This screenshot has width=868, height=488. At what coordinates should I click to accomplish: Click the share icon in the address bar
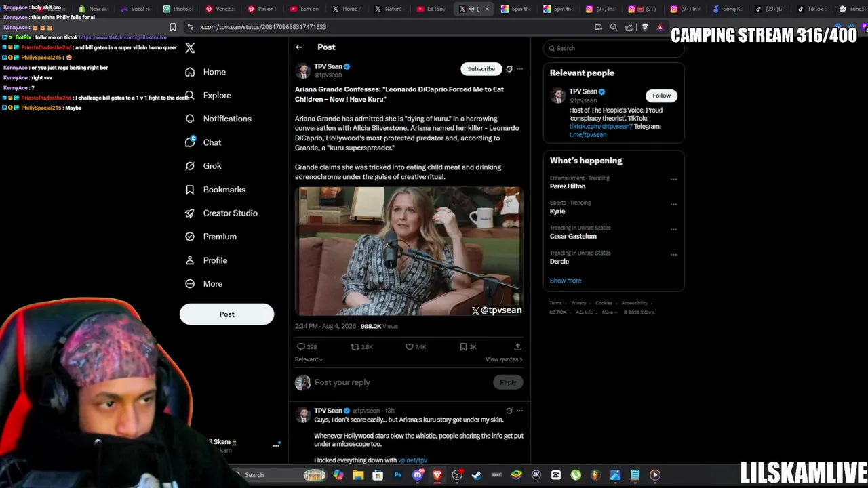tap(629, 27)
